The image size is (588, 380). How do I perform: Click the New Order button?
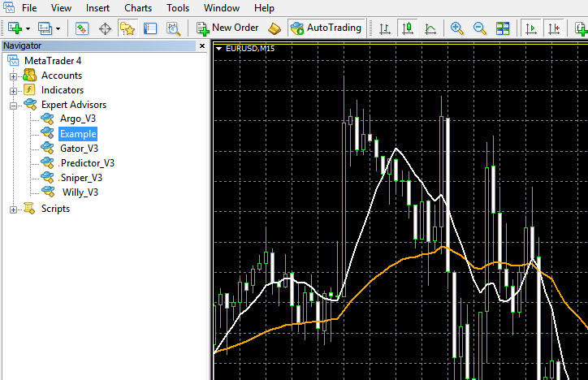point(227,28)
